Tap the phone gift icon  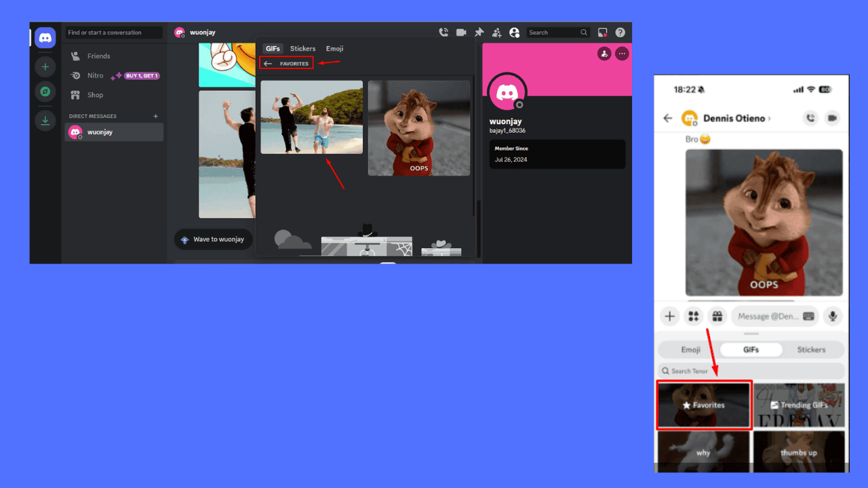(x=717, y=316)
